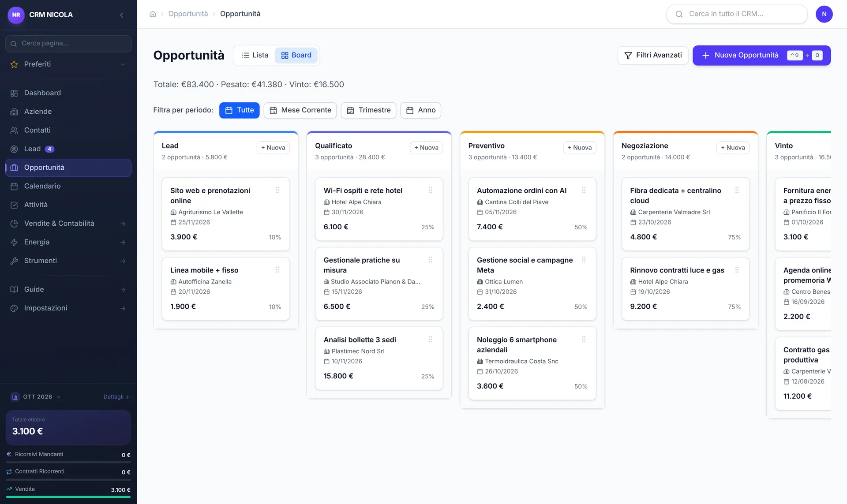847x504 pixels.
Task: Click the Vendite green progress bar
Action: pos(68,497)
